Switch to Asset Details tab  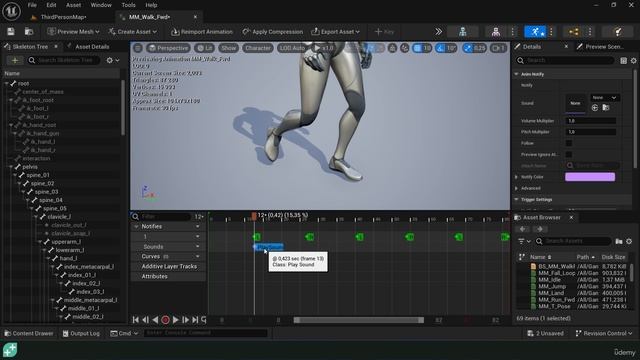(92, 47)
